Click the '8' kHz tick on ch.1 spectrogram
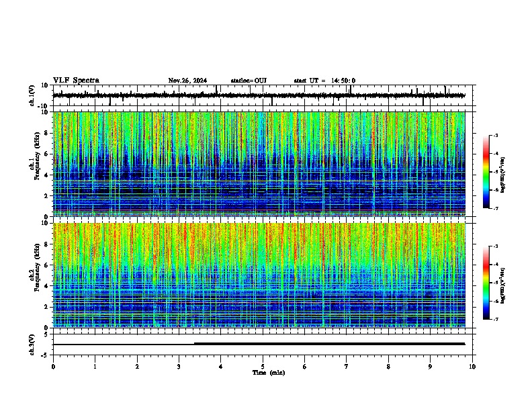The width and height of the screenshot is (532, 411). [x=47, y=133]
